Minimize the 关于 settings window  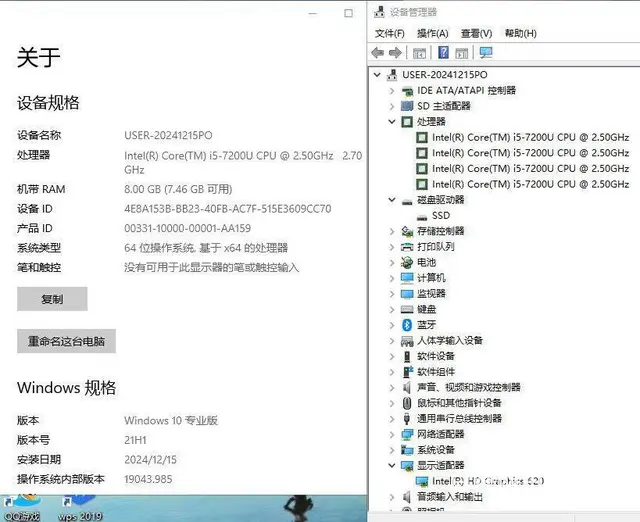(x=313, y=13)
